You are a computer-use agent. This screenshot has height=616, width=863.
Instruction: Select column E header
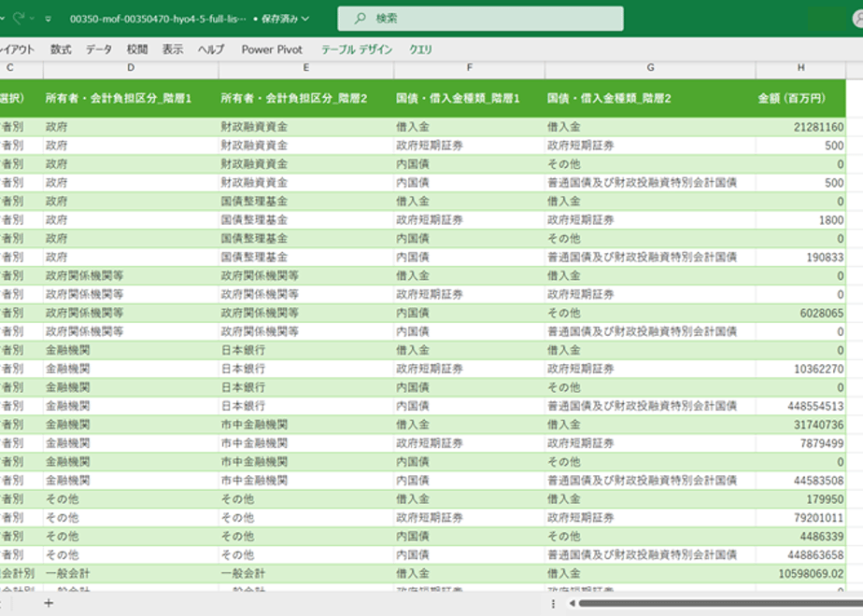(x=306, y=67)
